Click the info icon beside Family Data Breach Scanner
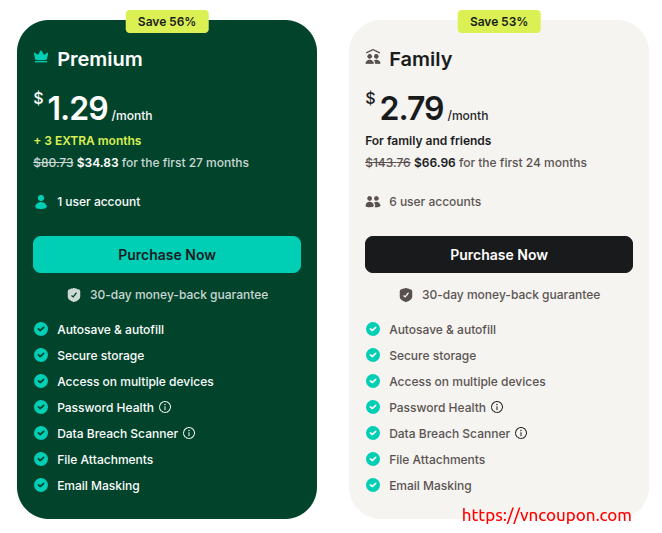The width and height of the screenshot is (662, 533). [521, 433]
